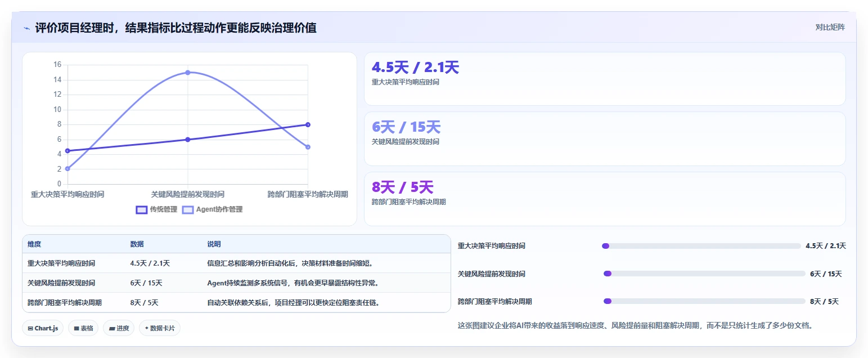Toggle the 传统管理 legend entry

tap(156, 209)
